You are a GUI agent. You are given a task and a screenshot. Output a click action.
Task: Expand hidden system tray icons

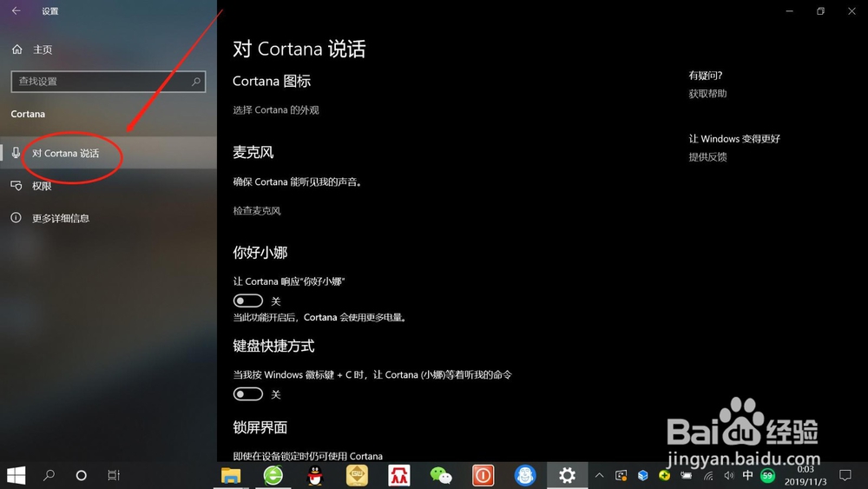[x=599, y=475]
